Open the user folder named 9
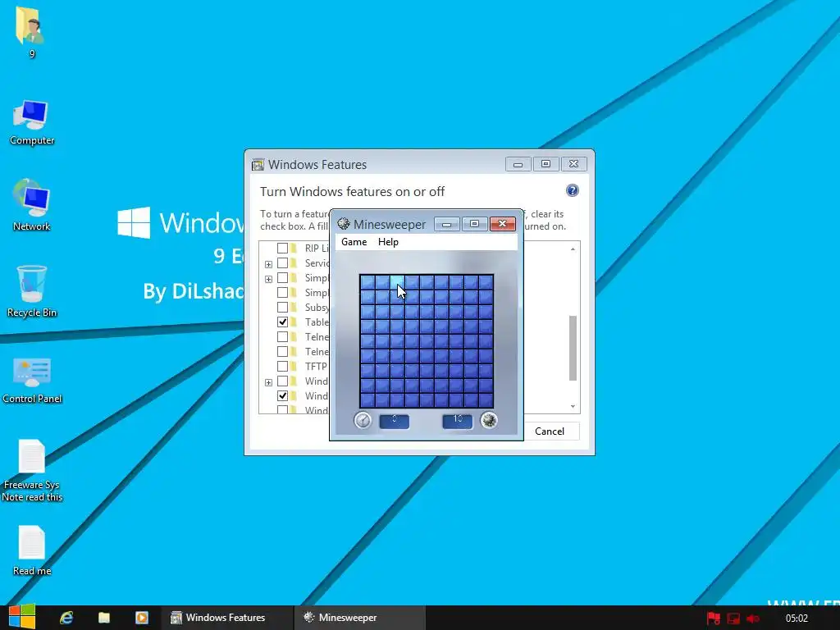840x630 pixels. tap(30, 31)
